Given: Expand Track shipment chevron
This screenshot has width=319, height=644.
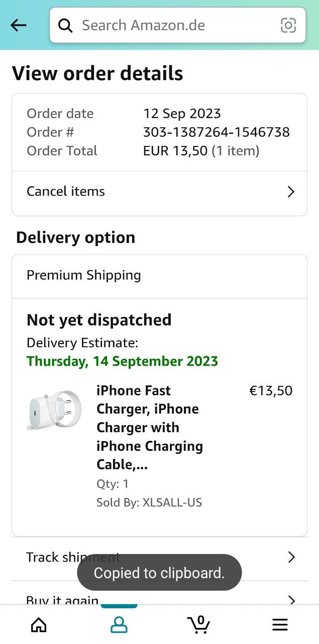Looking at the screenshot, I should click(x=291, y=557).
